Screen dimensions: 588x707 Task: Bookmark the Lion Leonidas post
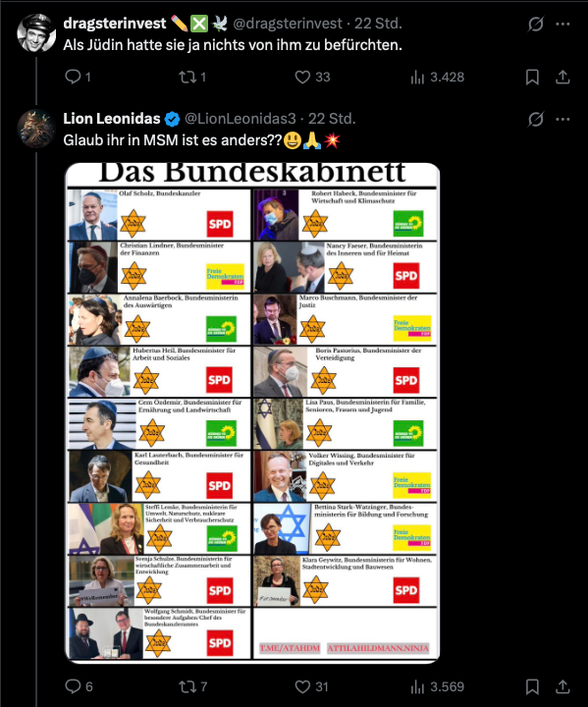(x=532, y=686)
